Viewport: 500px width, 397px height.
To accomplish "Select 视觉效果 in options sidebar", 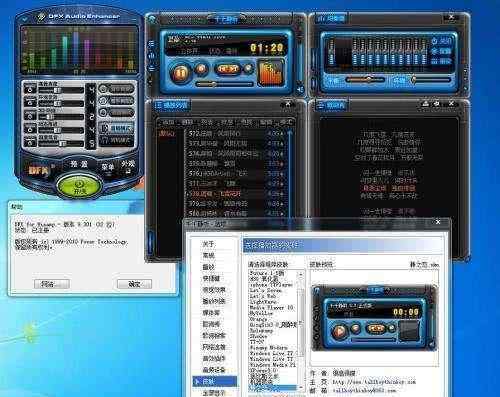I will click(214, 290).
